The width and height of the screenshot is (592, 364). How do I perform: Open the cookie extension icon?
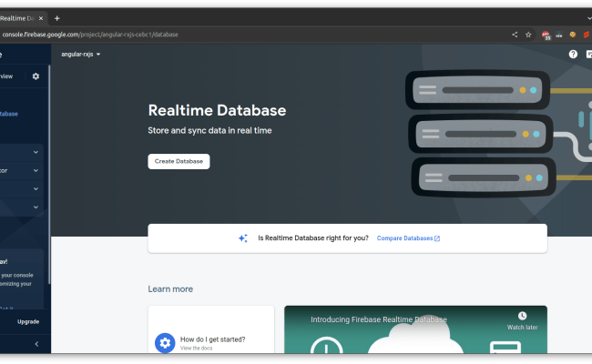tap(573, 35)
